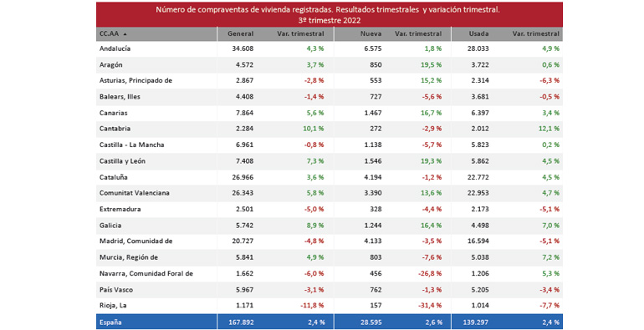
Task: Click Cataluña General value 26.966
Action: (243, 177)
